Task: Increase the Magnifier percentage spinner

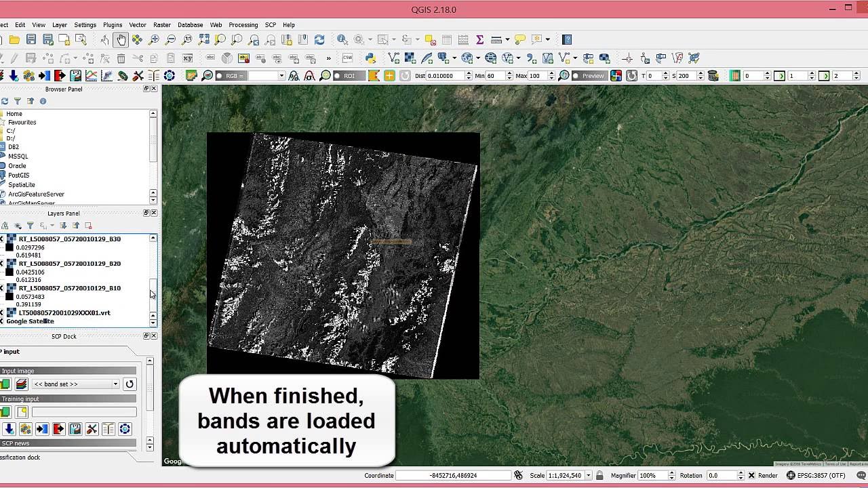Action: click(671, 473)
